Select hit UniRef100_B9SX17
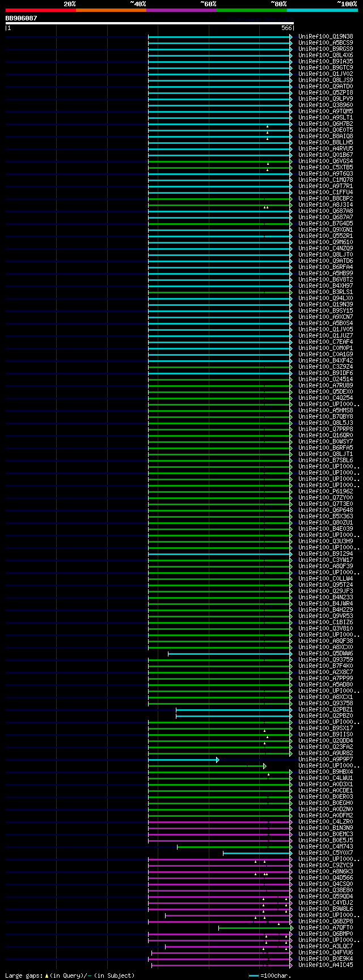The width and height of the screenshot is (363, 980). click(x=326, y=728)
